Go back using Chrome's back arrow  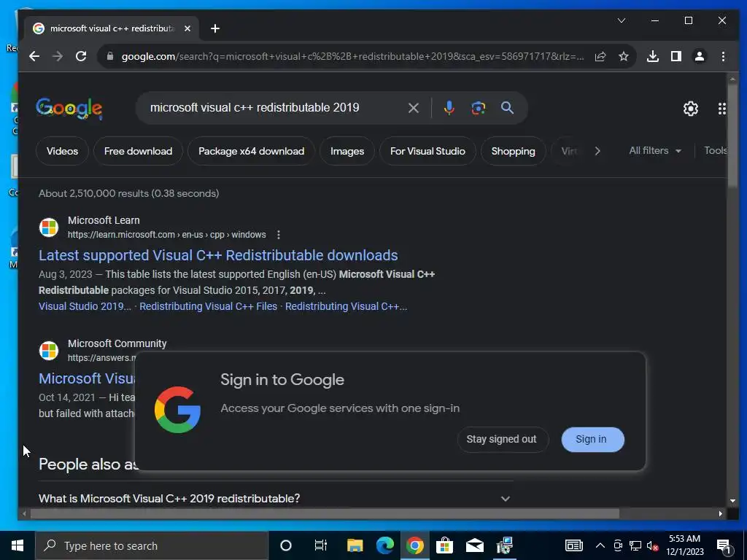tap(34, 56)
